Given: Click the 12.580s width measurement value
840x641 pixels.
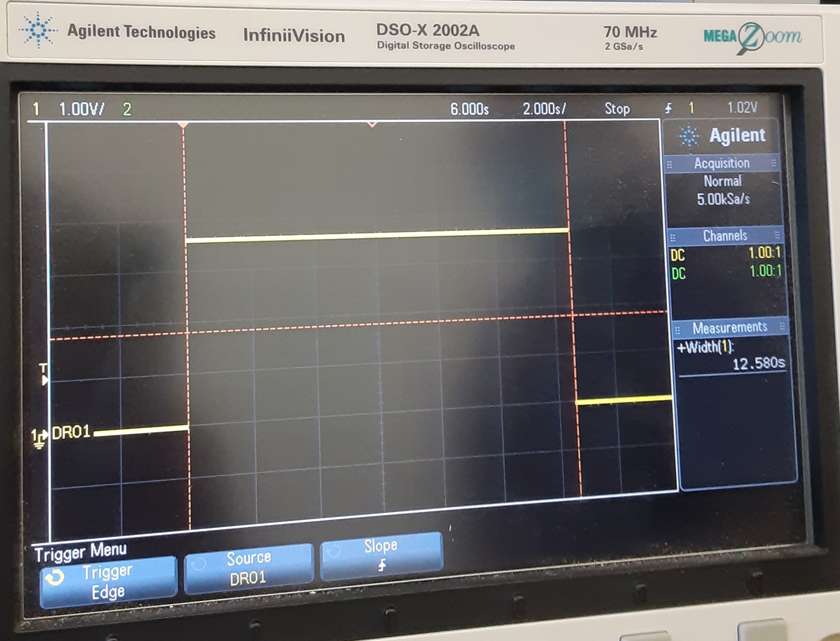Looking at the screenshot, I should click(758, 363).
